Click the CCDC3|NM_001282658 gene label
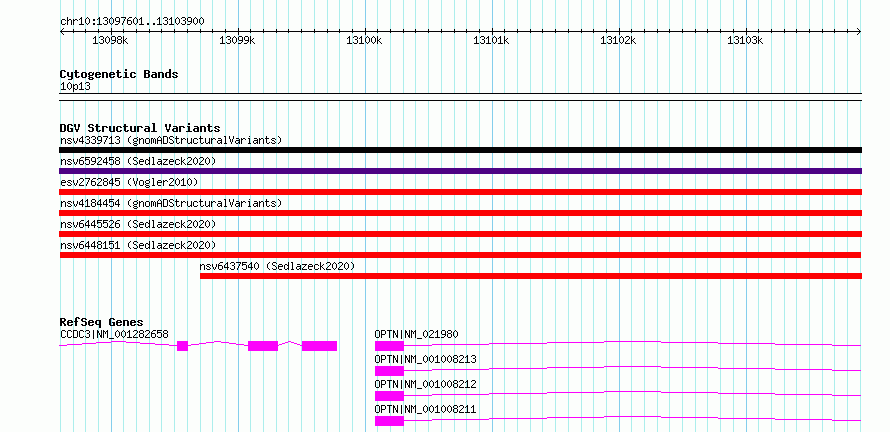The width and height of the screenshot is (890, 432). click(x=114, y=334)
